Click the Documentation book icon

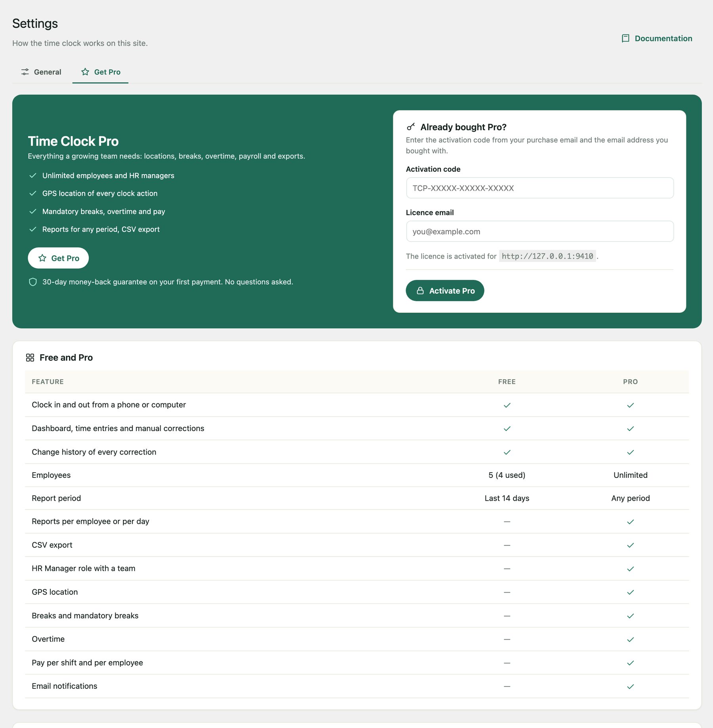click(x=625, y=38)
